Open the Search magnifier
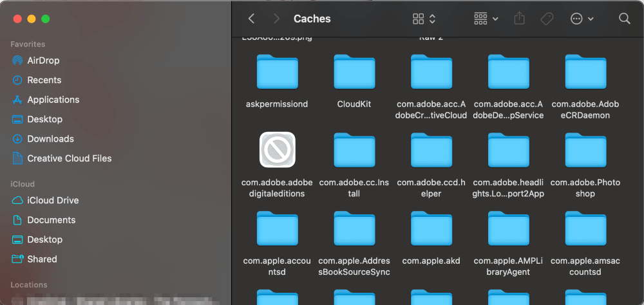Viewport: 644px width, 305px height. (x=624, y=19)
